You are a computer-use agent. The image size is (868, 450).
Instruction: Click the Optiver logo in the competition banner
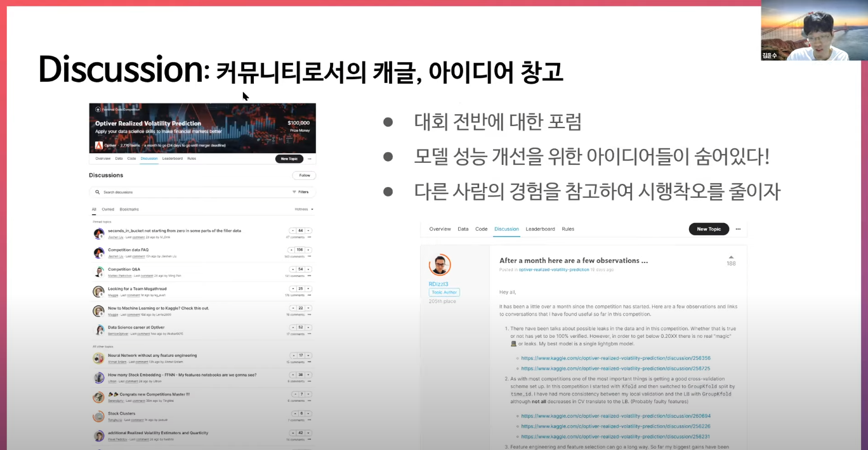[99, 145]
